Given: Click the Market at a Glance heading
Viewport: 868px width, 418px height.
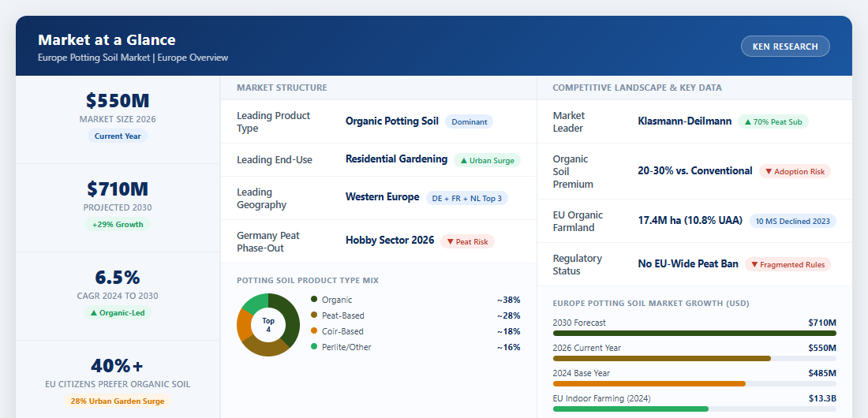Looking at the screenshot, I should click(107, 40).
